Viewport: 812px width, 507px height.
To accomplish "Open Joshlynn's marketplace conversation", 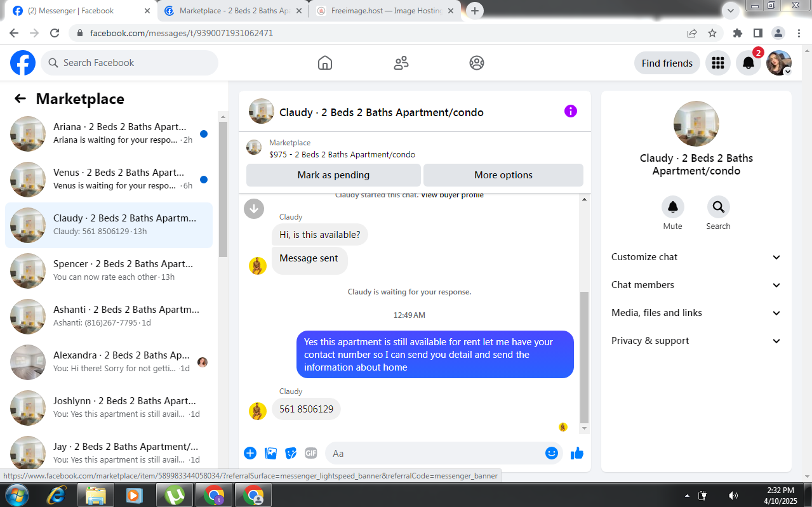I will coord(109,408).
